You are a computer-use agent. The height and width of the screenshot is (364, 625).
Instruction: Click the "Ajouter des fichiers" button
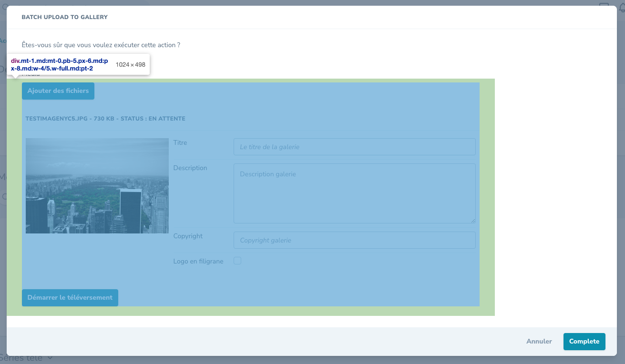[58, 91]
